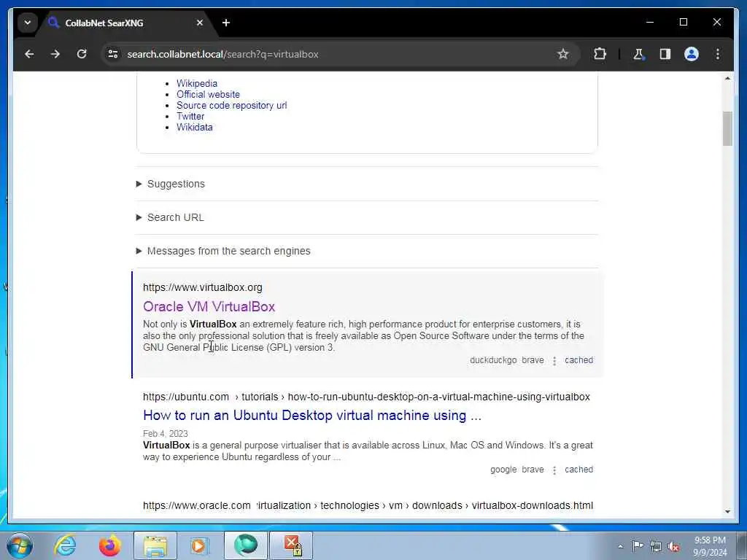Image resolution: width=747 pixels, height=560 pixels.
Task: Switch to the green browser taskbar icon
Action: (246, 545)
